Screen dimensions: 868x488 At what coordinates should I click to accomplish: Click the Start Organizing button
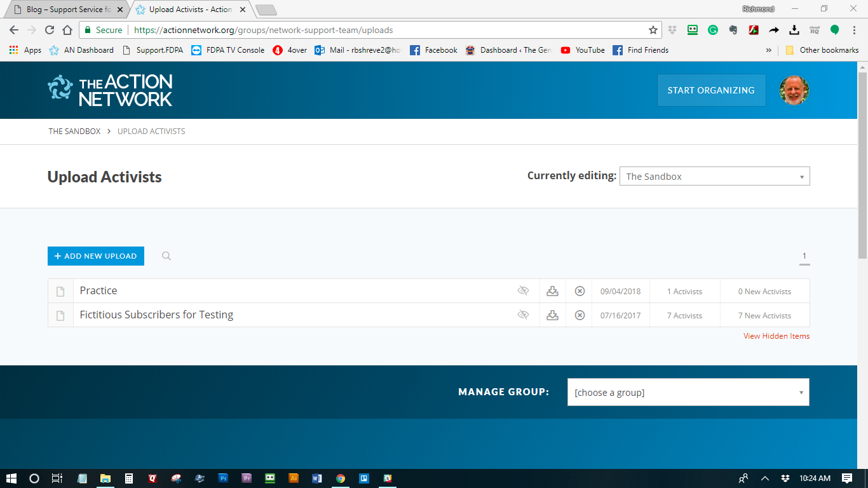710,90
